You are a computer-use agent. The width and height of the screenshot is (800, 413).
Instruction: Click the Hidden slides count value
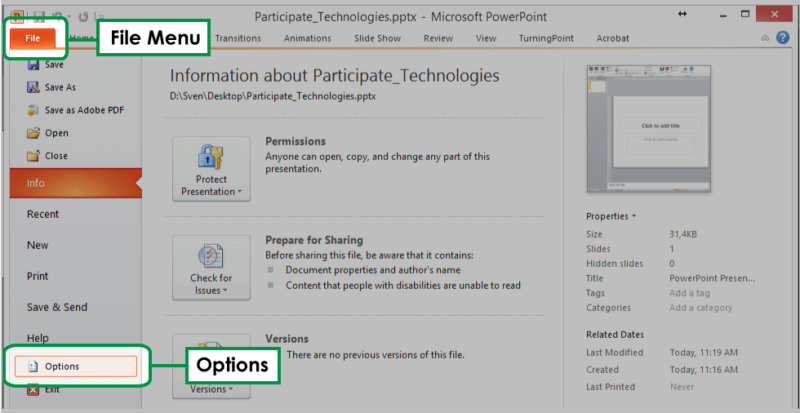(672, 264)
